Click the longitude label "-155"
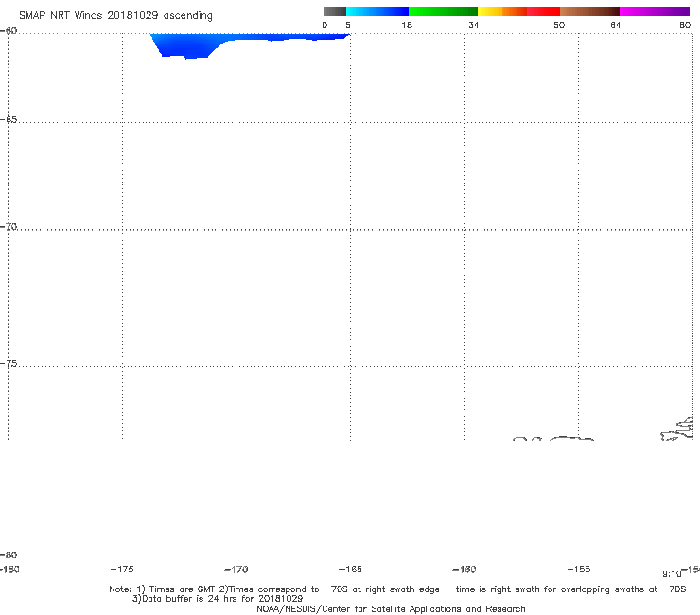The width and height of the screenshot is (700, 615). click(579, 570)
